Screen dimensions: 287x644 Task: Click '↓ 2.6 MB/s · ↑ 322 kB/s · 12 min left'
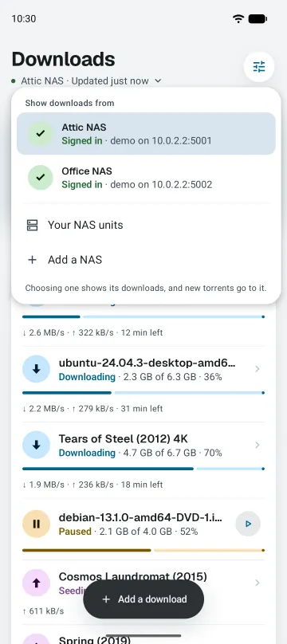coord(92,332)
